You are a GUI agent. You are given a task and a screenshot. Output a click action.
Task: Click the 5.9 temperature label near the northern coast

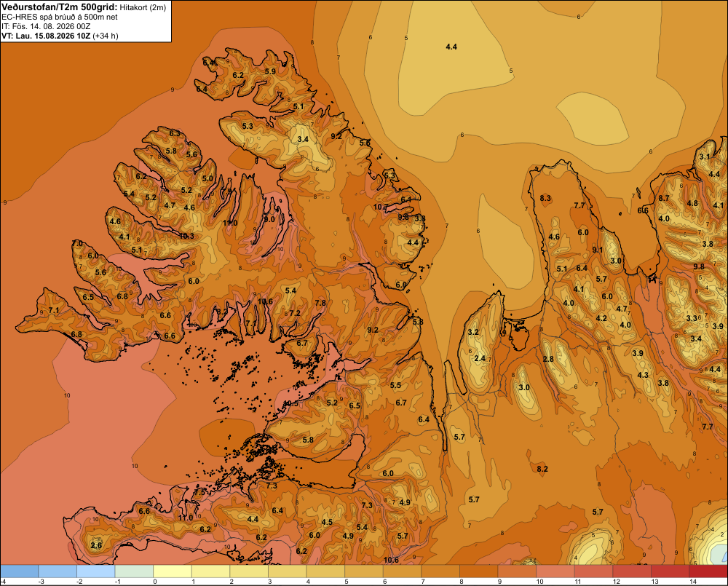click(x=270, y=71)
